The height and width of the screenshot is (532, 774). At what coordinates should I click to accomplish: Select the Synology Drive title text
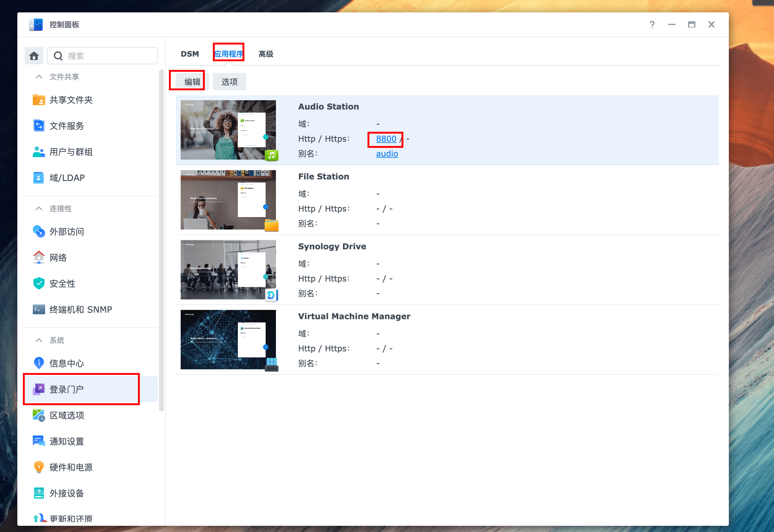pyautogui.click(x=332, y=247)
